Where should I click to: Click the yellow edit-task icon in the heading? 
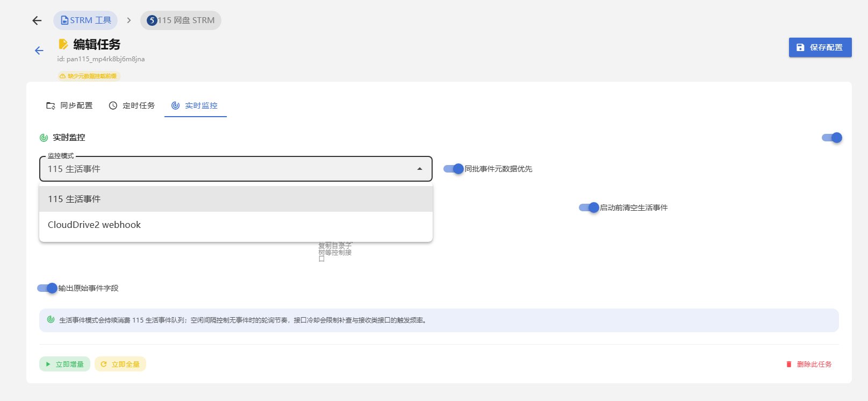(x=63, y=44)
